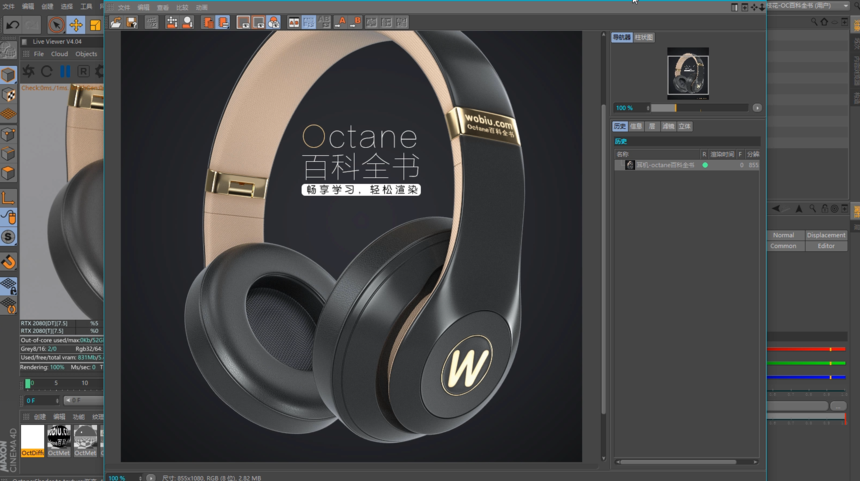The height and width of the screenshot is (481, 860).
Task: Select the Scale tool yellow square icon
Action: point(95,25)
